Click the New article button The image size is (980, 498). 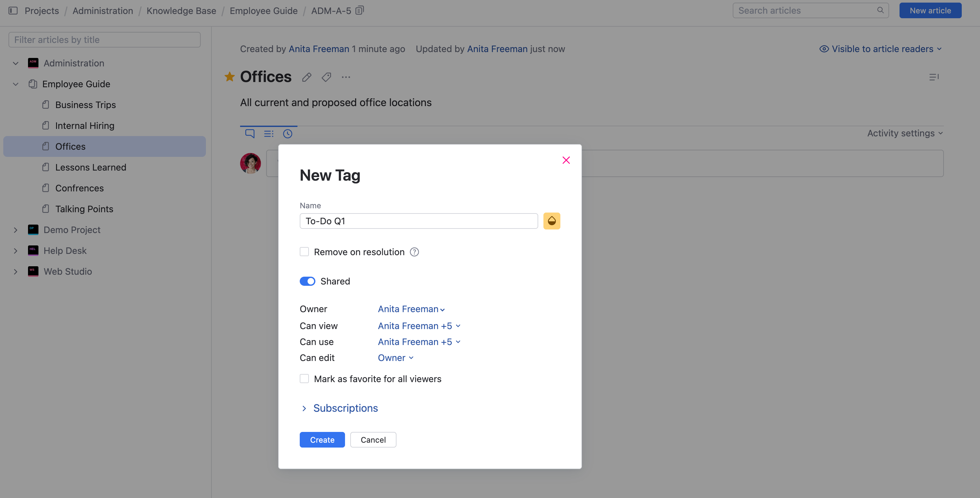point(930,10)
